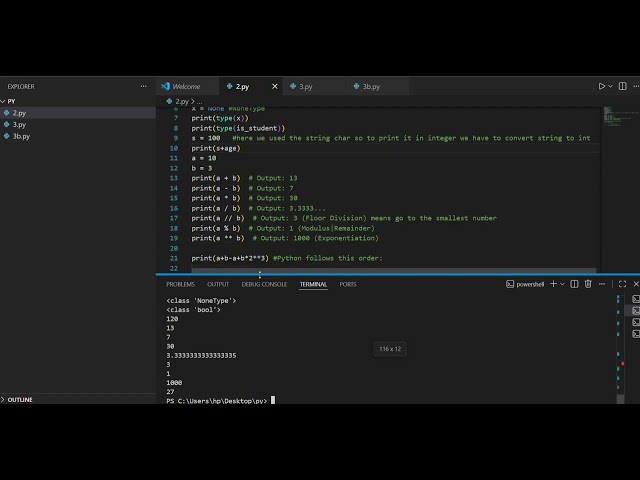The height and width of the screenshot is (480, 640).
Task: Split the editor to the right
Action: point(622,86)
